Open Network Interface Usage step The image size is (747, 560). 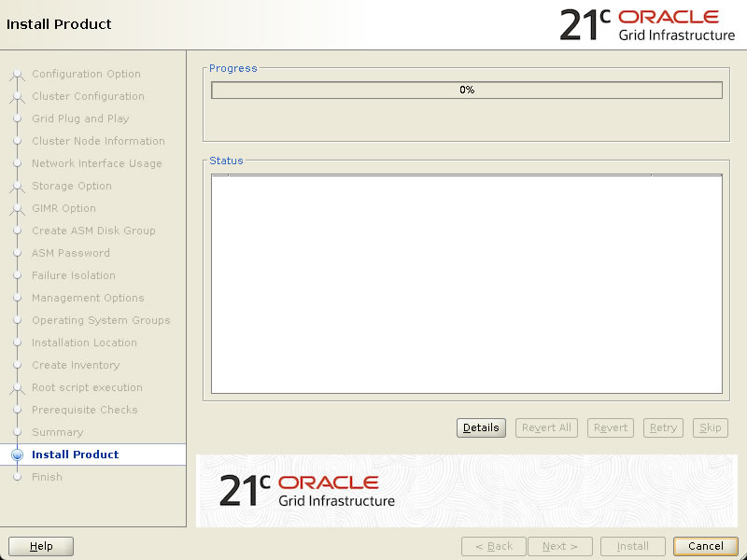97,163
